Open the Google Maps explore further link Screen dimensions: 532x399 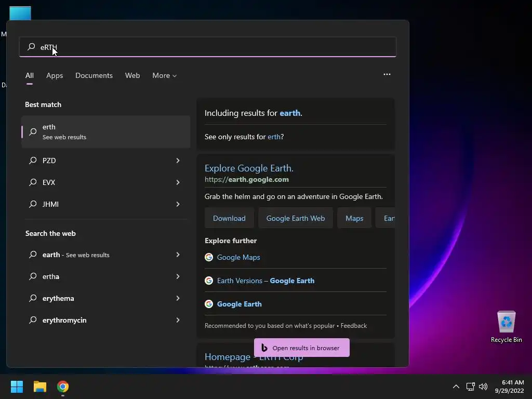[238, 257]
